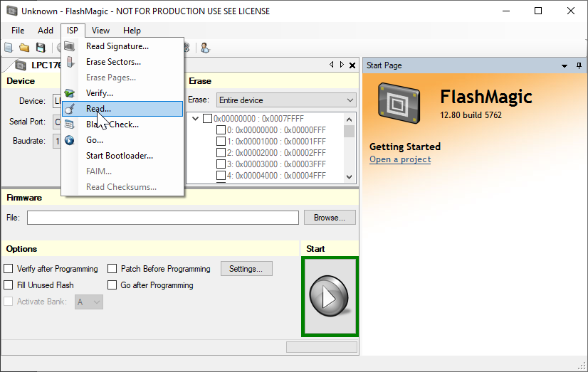
Task: Check sector 4: 0x00004000 : 0x00004FFF
Action: [221, 175]
